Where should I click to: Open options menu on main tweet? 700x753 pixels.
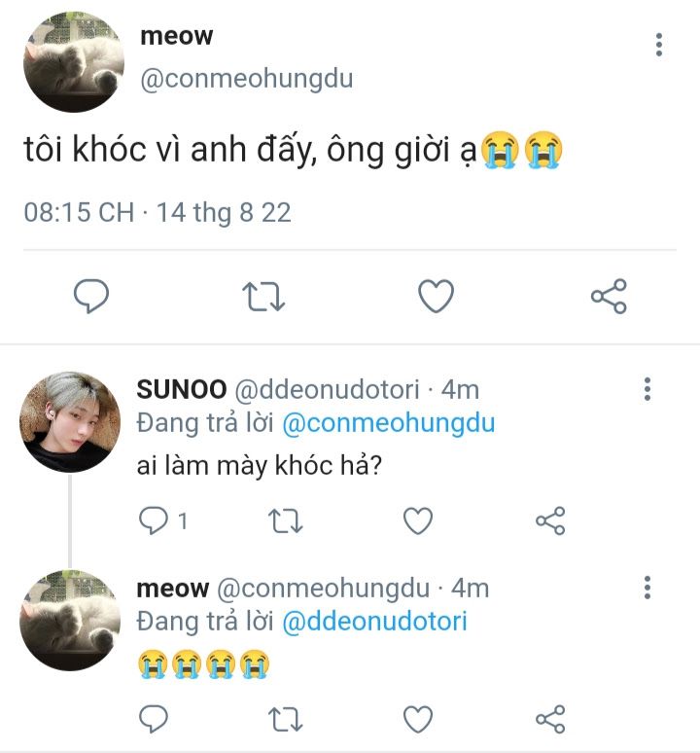pyautogui.click(x=659, y=45)
